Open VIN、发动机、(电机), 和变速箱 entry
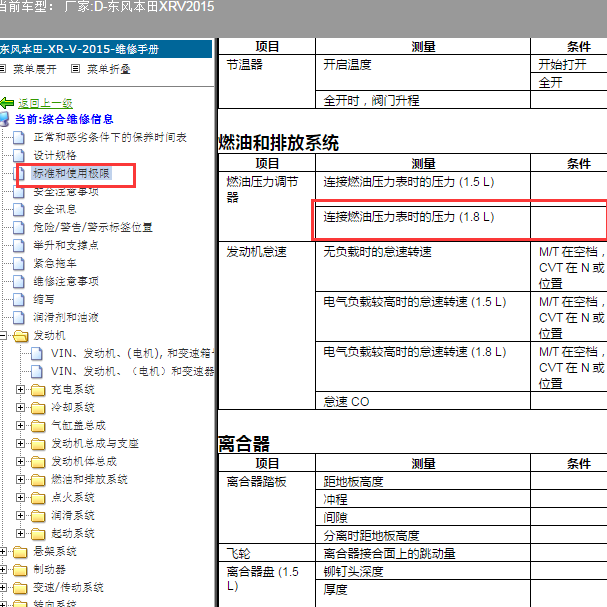The width and height of the screenshot is (607, 607). [x=132, y=353]
